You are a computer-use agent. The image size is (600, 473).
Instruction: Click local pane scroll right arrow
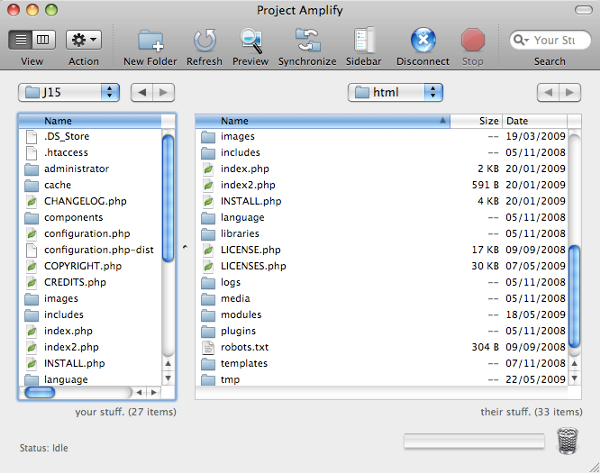[x=153, y=392]
